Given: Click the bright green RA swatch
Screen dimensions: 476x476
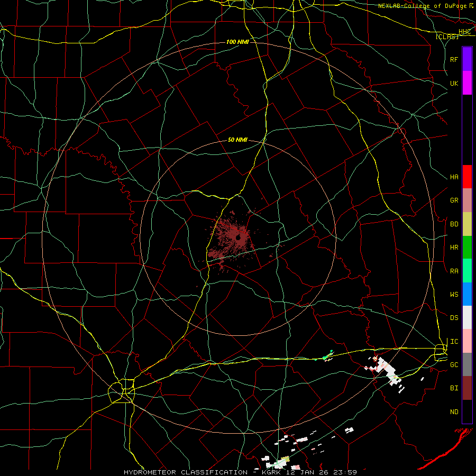Looking at the screenshot, I should (467, 271).
